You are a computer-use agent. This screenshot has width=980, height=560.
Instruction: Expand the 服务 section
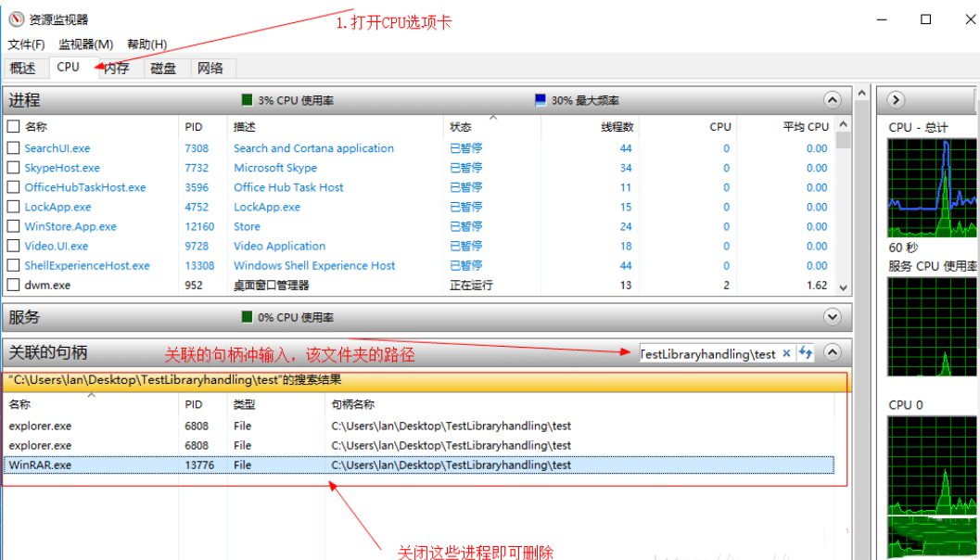832,316
